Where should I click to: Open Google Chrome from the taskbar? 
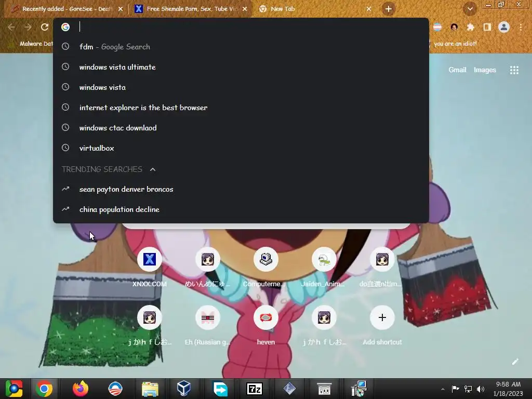click(44, 389)
